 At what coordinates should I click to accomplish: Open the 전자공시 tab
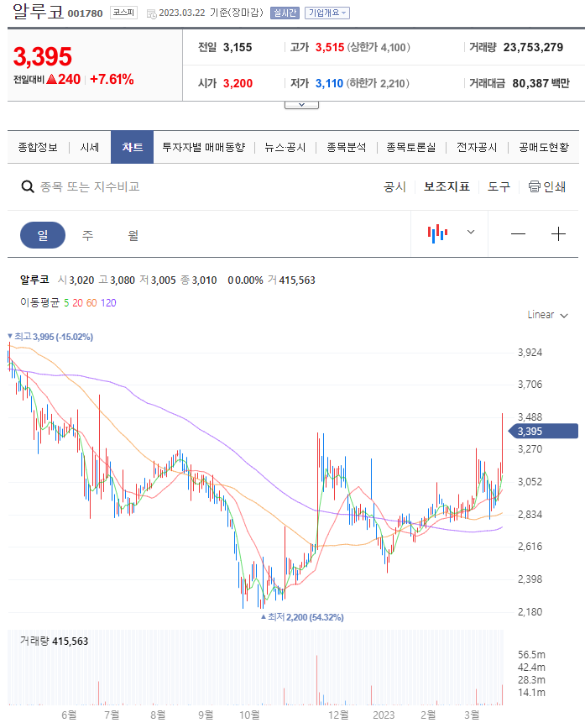[x=477, y=147]
